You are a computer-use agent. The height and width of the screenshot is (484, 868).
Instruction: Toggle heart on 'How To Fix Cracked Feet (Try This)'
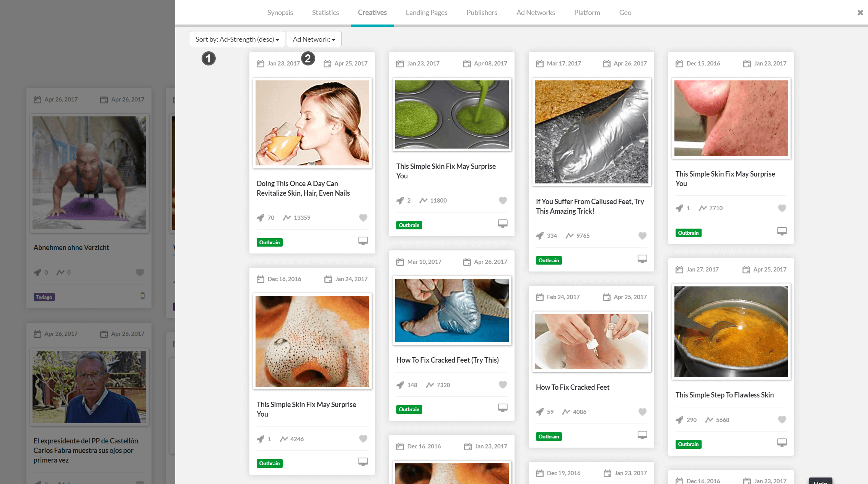[503, 384]
